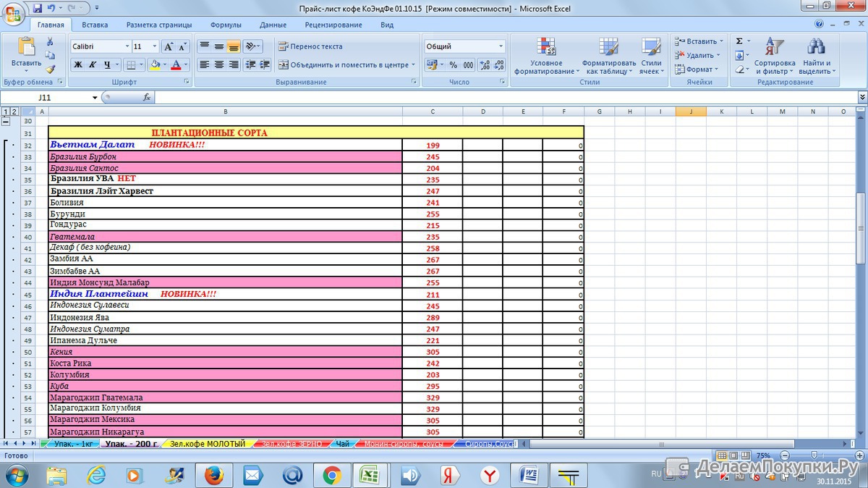Screen dimensions: 868x488
Task: Switch to Page Layout view in the status bar
Action: click(733, 455)
